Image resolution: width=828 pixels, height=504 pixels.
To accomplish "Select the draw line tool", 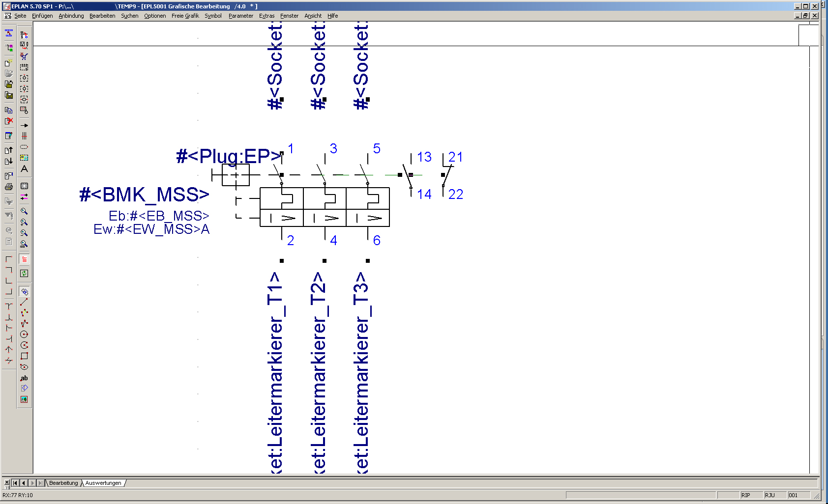I will 24,302.
